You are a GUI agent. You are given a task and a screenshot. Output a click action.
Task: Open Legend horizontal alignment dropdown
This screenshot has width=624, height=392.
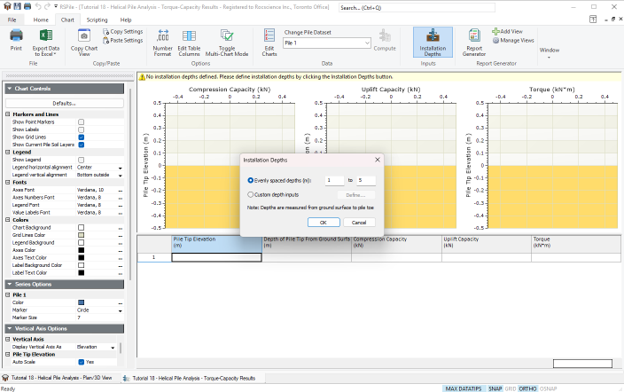[120, 168]
